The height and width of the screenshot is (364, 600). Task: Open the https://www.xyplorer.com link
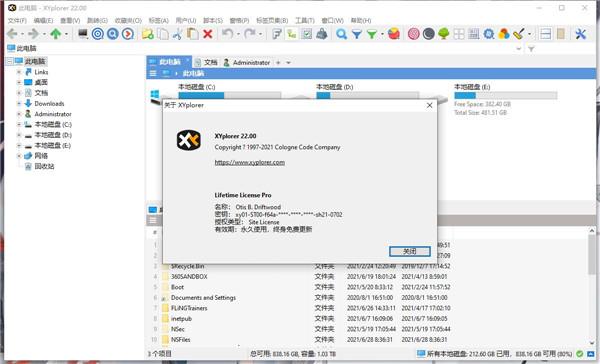pos(249,162)
